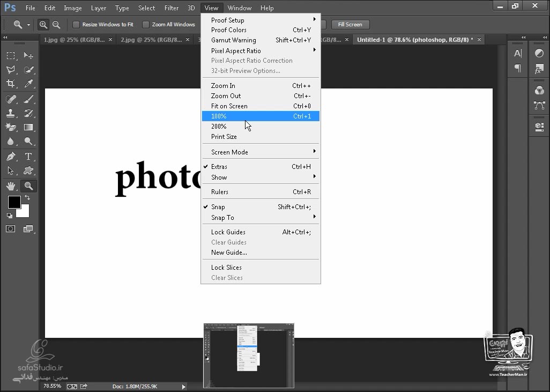This screenshot has height=392, width=550.
Task: Open the status bar info arrow menu
Action: [183, 387]
